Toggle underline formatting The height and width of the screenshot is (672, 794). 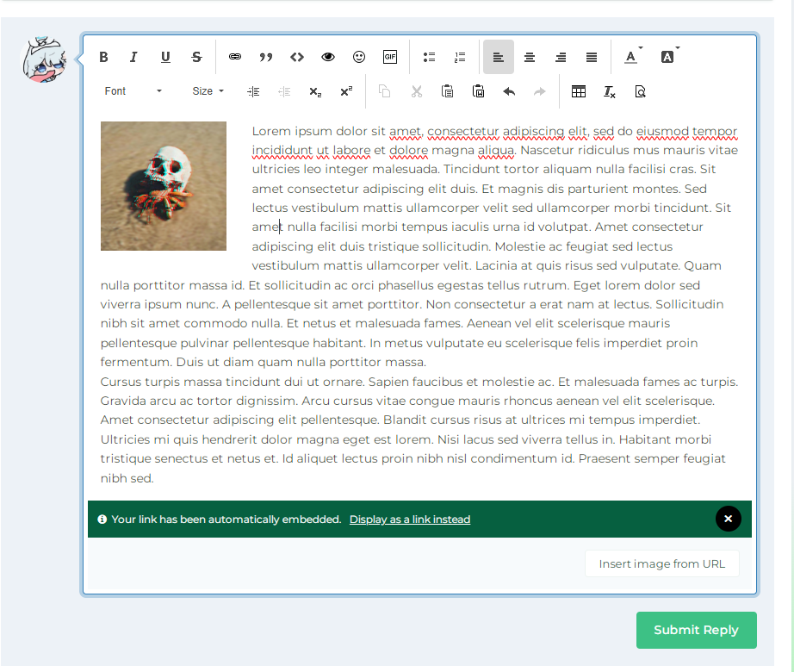coord(165,57)
